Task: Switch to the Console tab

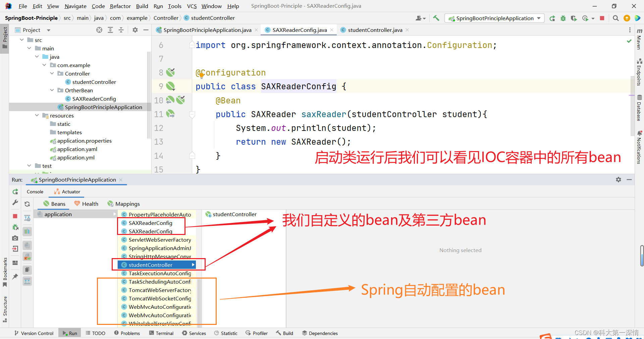Action: click(x=35, y=192)
